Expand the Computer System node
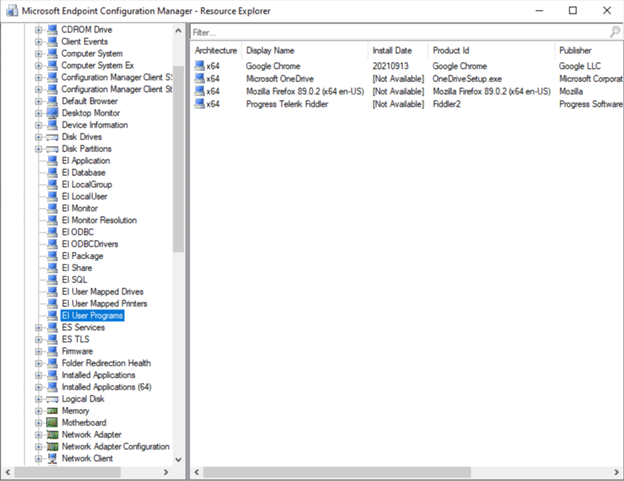Viewport: 624px width, 481px height. click(38, 54)
